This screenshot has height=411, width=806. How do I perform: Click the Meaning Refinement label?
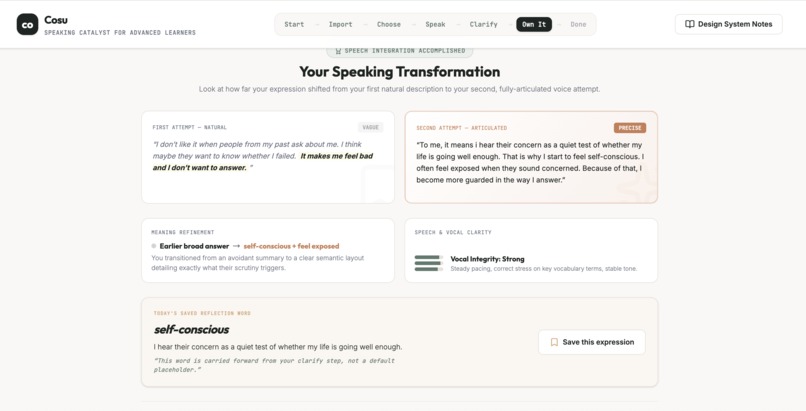182,232
